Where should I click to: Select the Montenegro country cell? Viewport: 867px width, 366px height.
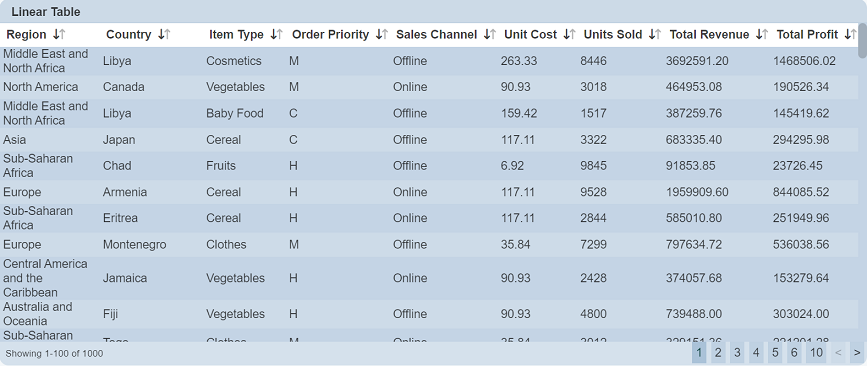134,244
